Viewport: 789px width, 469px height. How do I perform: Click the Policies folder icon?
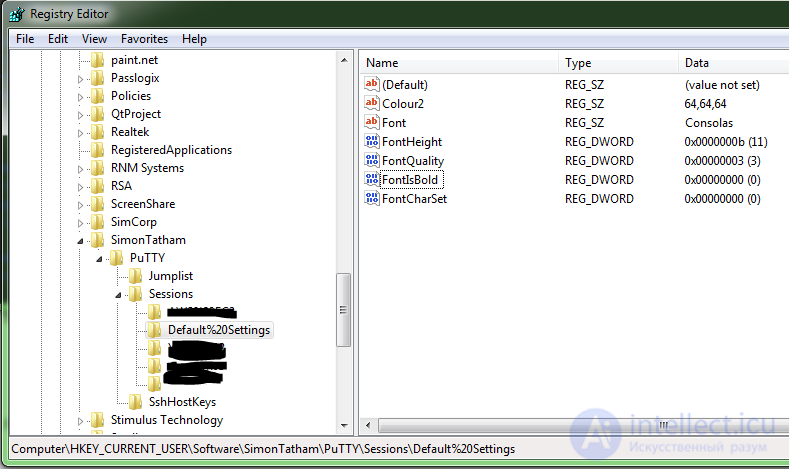click(98, 96)
